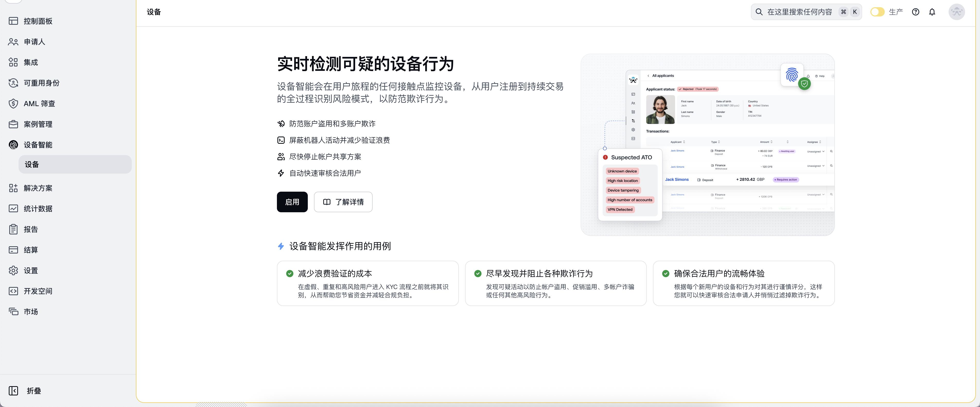Image resolution: width=980 pixels, height=407 pixels.
Task: Open notifications bell icon
Action: [932, 12]
